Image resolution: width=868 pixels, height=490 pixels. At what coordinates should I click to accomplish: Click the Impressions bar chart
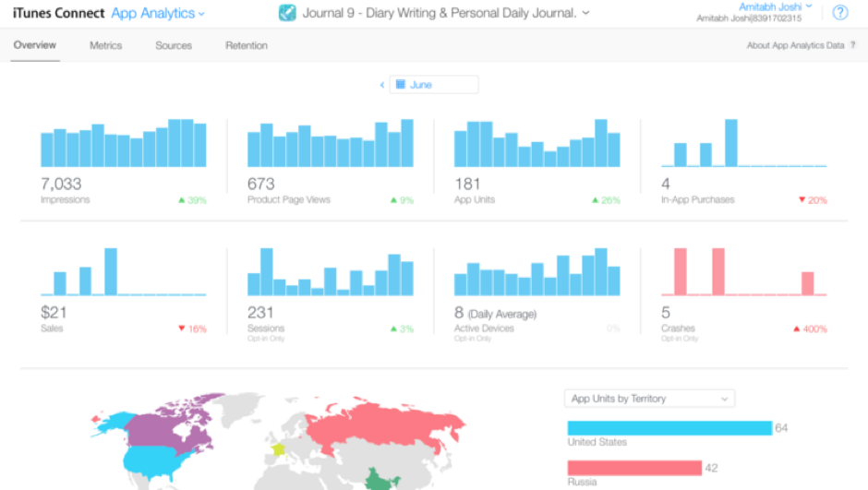[124, 143]
